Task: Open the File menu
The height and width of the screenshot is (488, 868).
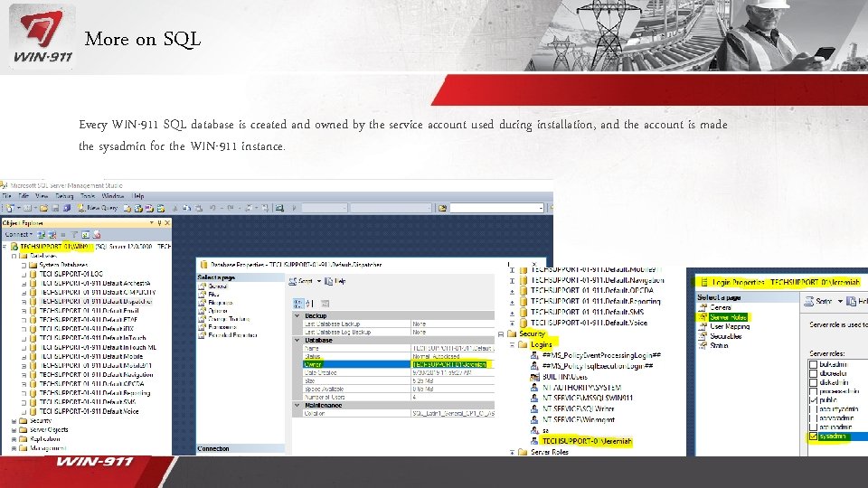Action: tap(6, 196)
